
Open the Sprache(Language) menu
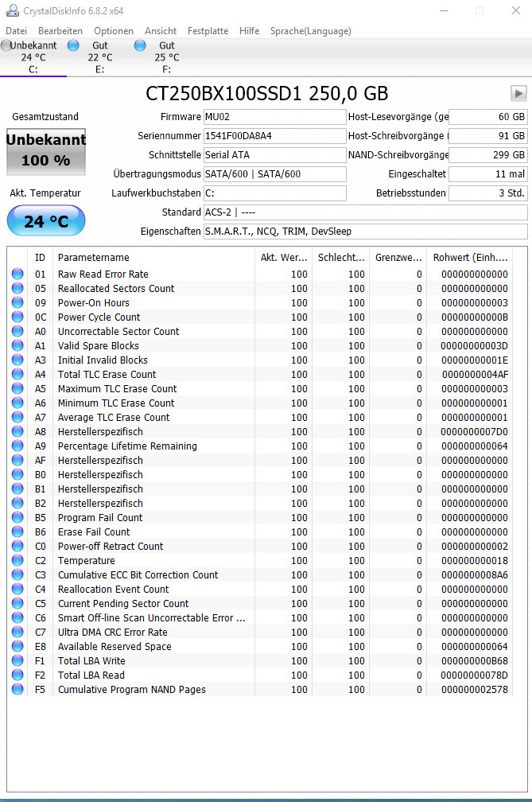[311, 31]
